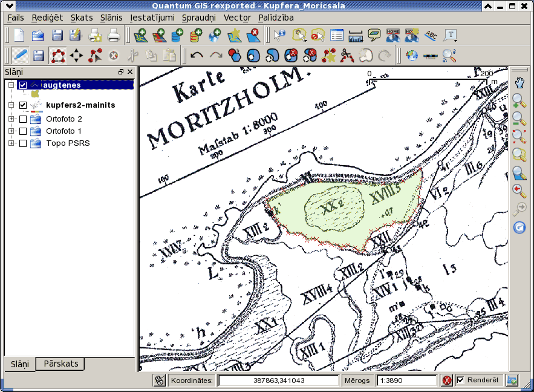Select the pan map hand tool
The height and width of the screenshot is (392, 534).
point(519,83)
